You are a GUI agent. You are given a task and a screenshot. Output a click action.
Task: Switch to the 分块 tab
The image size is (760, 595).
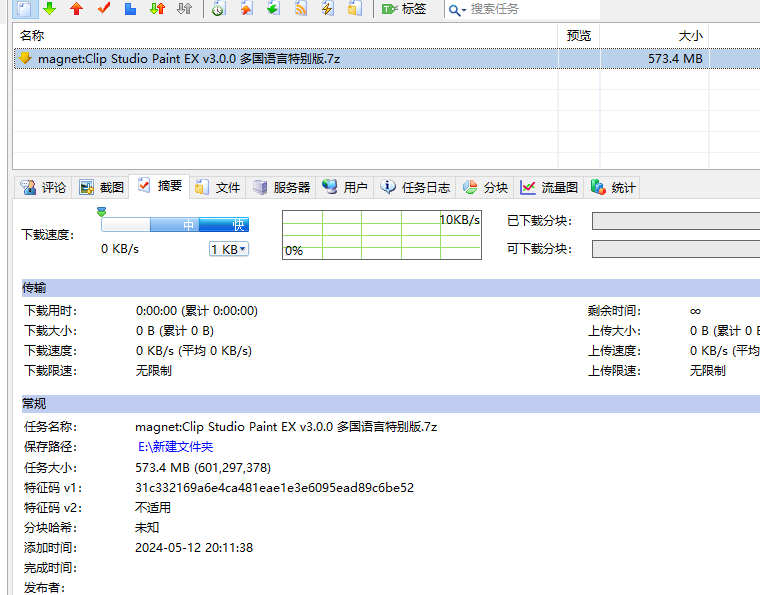click(x=485, y=188)
